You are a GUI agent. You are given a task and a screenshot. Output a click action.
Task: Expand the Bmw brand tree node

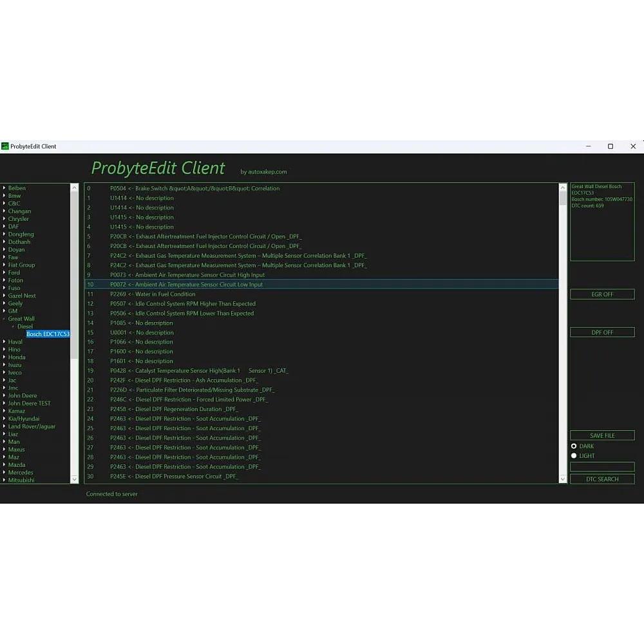(5, 196)
